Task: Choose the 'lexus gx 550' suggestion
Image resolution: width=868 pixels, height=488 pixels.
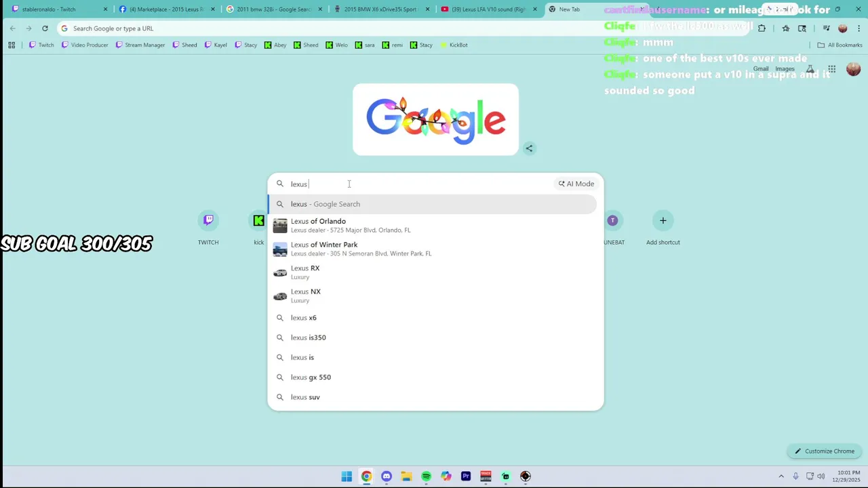Action: click(x=432, y=378)
